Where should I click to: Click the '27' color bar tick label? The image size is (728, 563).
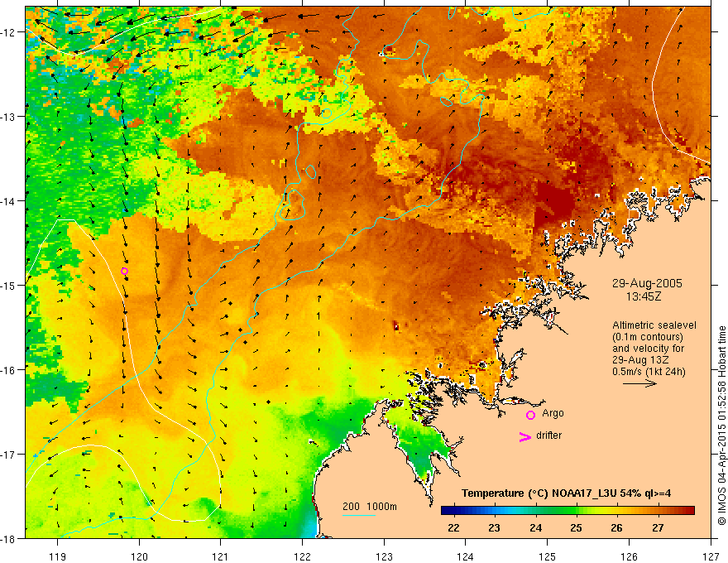point(658,528)
